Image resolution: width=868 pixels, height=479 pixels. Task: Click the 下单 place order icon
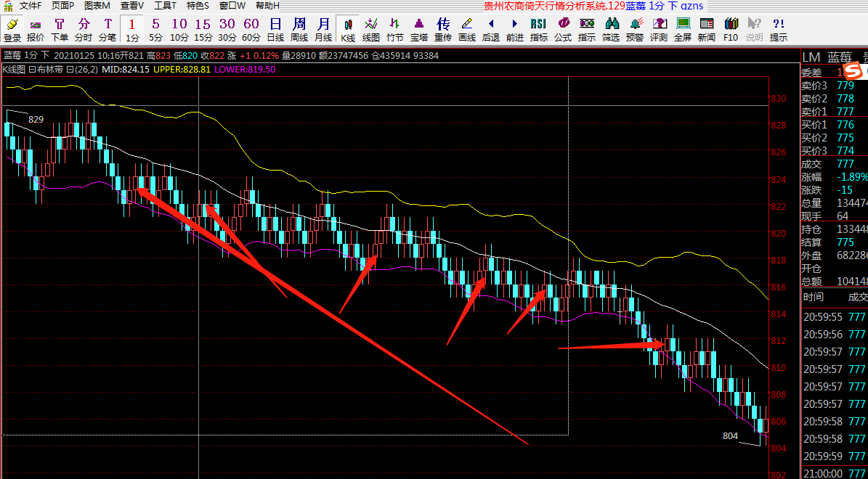click(60, 30)
